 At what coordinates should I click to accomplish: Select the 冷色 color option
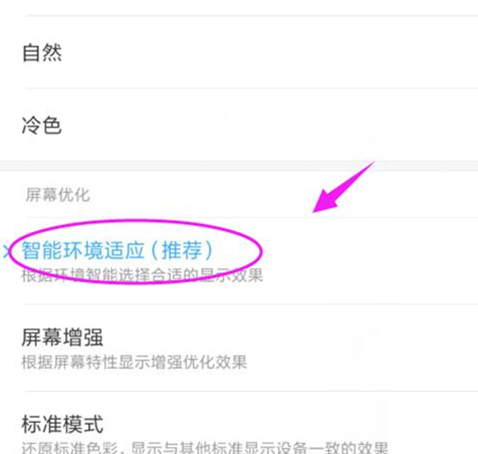click(239, 125)
